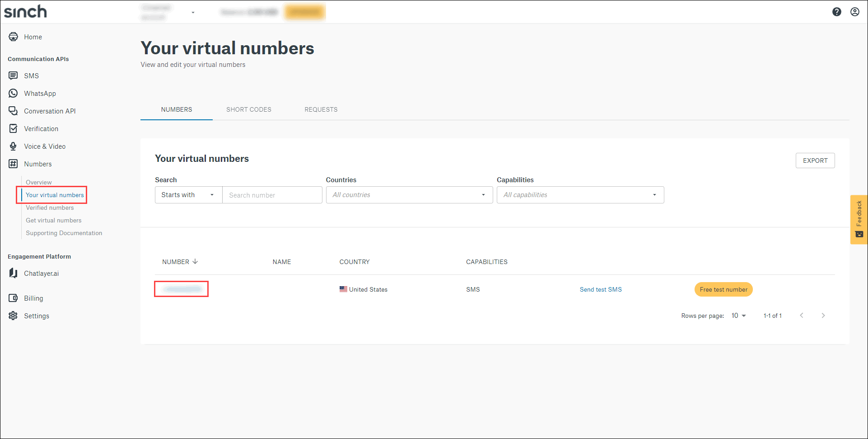This screenshot has width=868, height=439.
Task: Expand the All countries dropdown
Action: [409, 195]
